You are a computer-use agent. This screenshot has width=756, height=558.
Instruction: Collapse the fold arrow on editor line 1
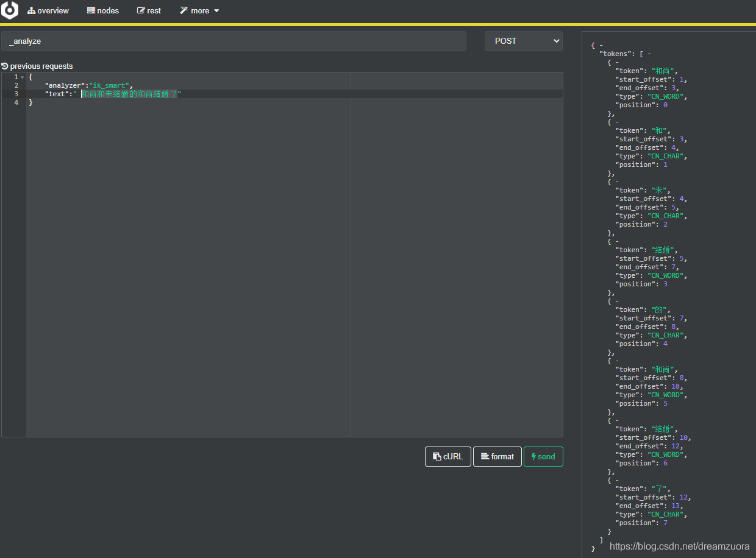23,77
